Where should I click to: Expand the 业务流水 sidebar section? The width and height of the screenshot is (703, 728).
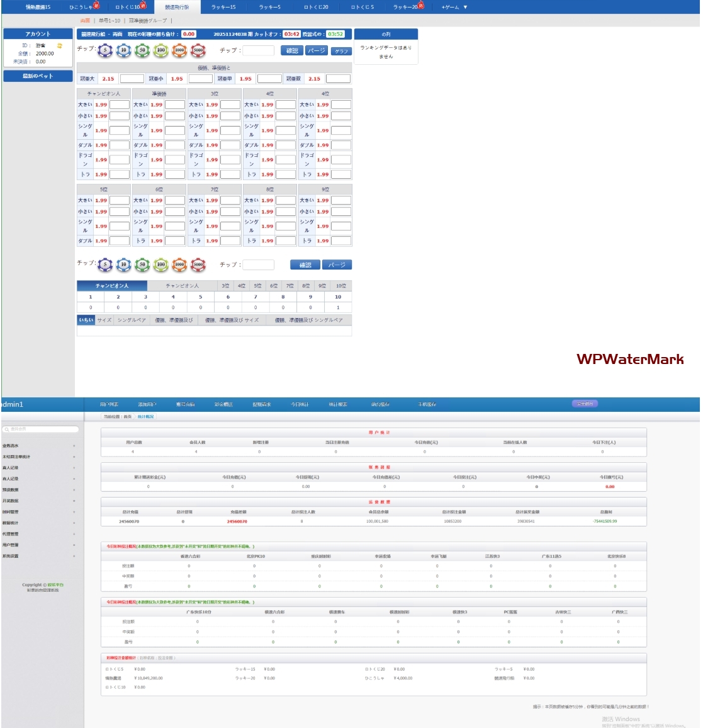click(x=38, y=446)
